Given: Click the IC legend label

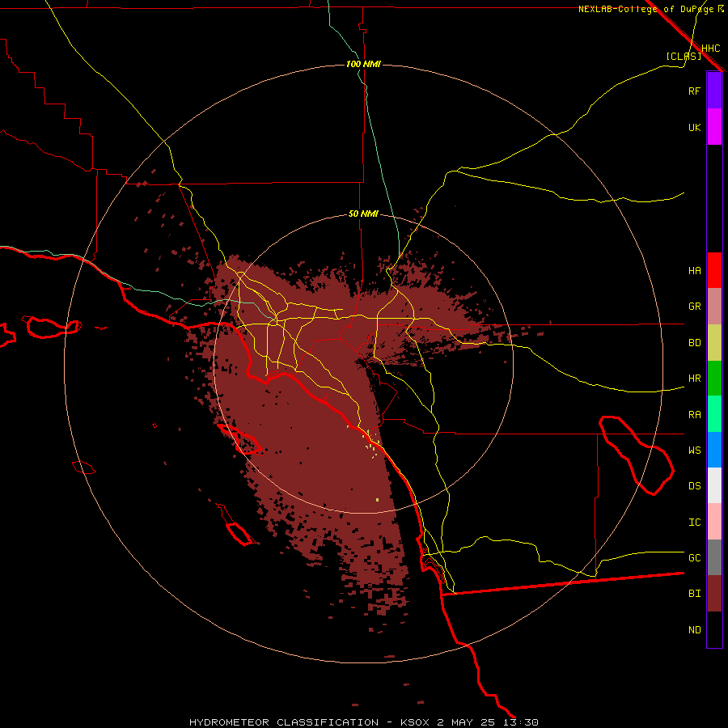Looking at the screenshot, I should pyautogui.click(x=694, y=523).
